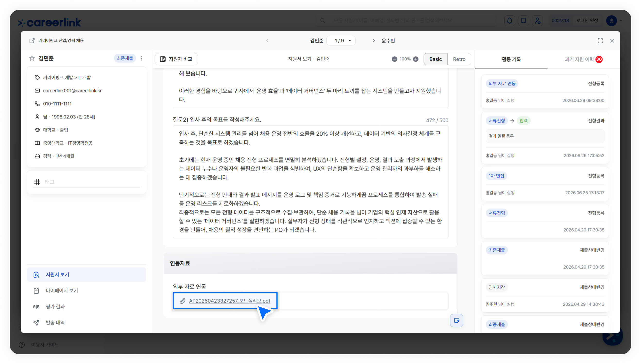
Task: Click the 연동자료 section header
Action: pyautogui.click(x=310, y=263)
